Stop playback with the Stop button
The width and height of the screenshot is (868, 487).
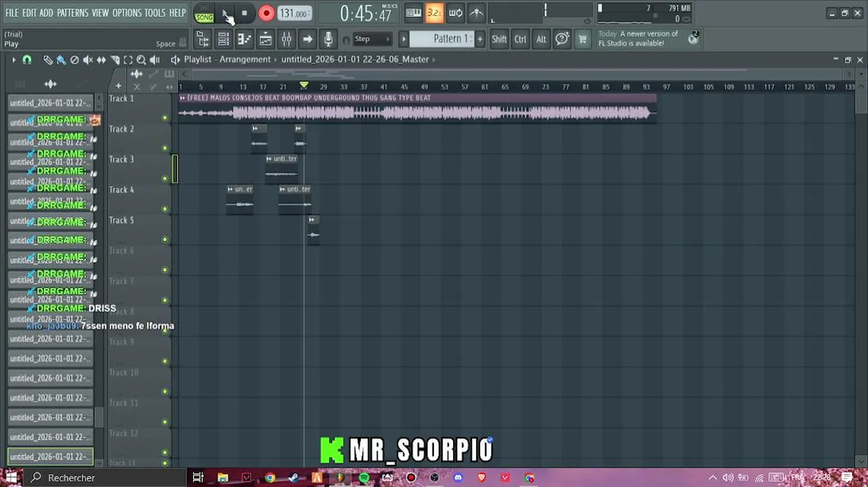point(244,13)
